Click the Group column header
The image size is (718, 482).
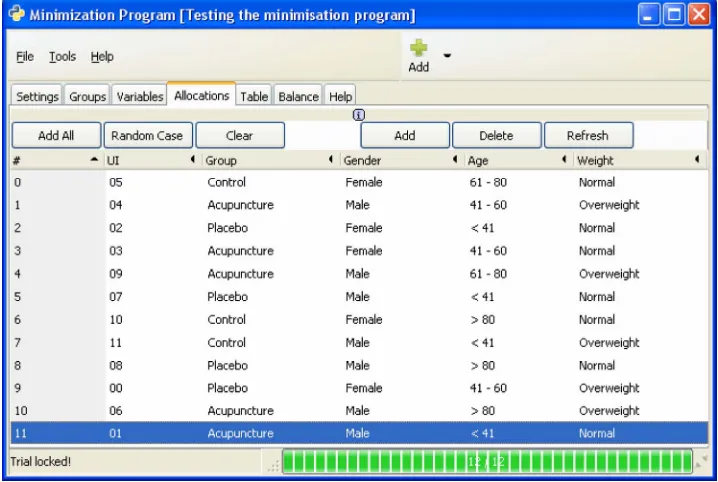click(270, 160)
